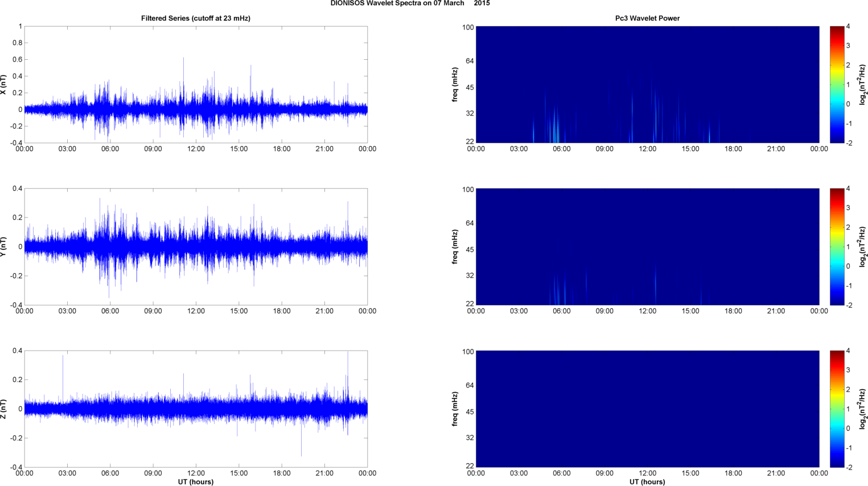Click the 'X (nT)' axis label
This screenshot has width=868, height=486.
(4, 85)
